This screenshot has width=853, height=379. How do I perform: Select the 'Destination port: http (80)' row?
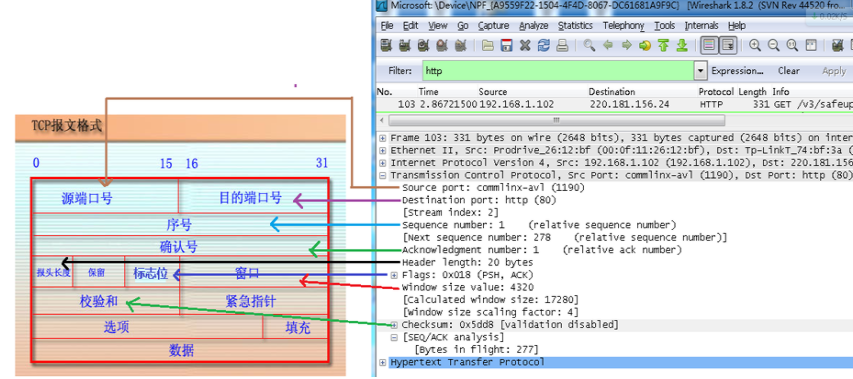point(479,200)
